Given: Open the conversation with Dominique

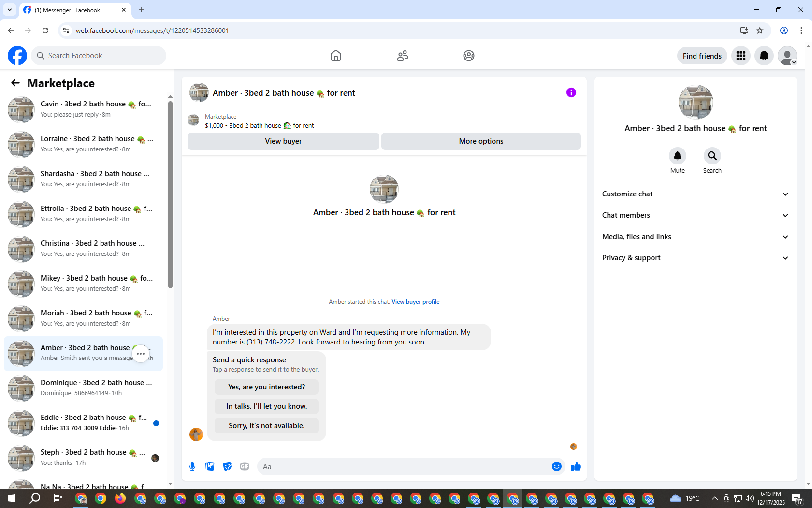Looking at the screenshot, I should pyautogui.click(x=83, y=388).
